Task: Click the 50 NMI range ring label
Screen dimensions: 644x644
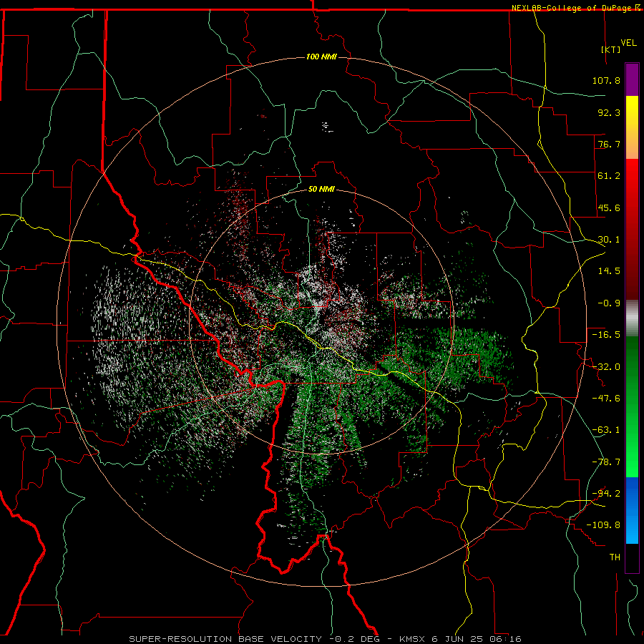Action: [321, 189]
